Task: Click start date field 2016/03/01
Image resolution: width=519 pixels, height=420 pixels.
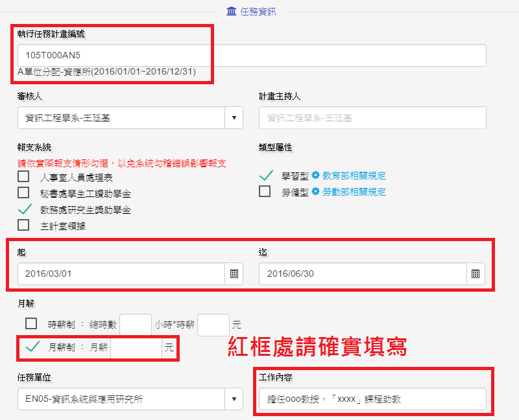Action: (x=121, y=274)
